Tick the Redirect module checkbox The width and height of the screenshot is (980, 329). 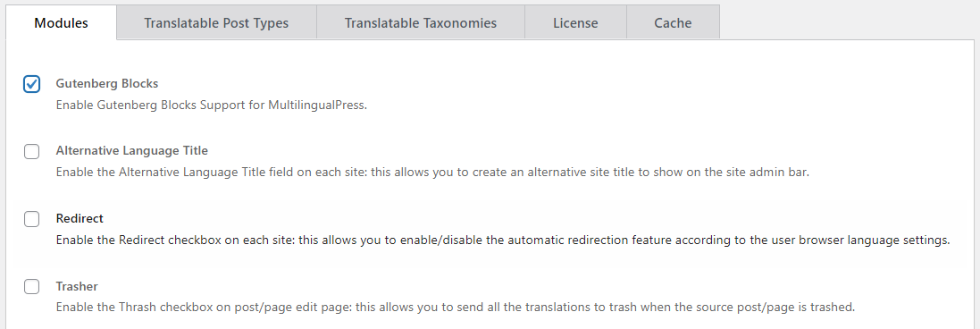tap(32, 219)
